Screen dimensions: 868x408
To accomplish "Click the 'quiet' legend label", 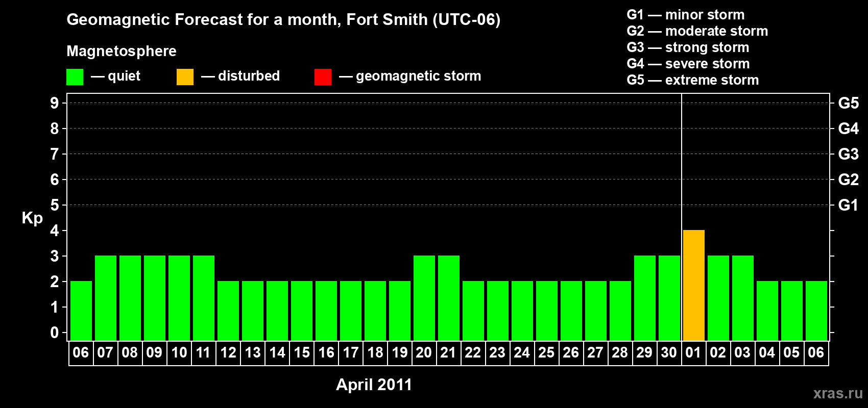I will [124, 76].
